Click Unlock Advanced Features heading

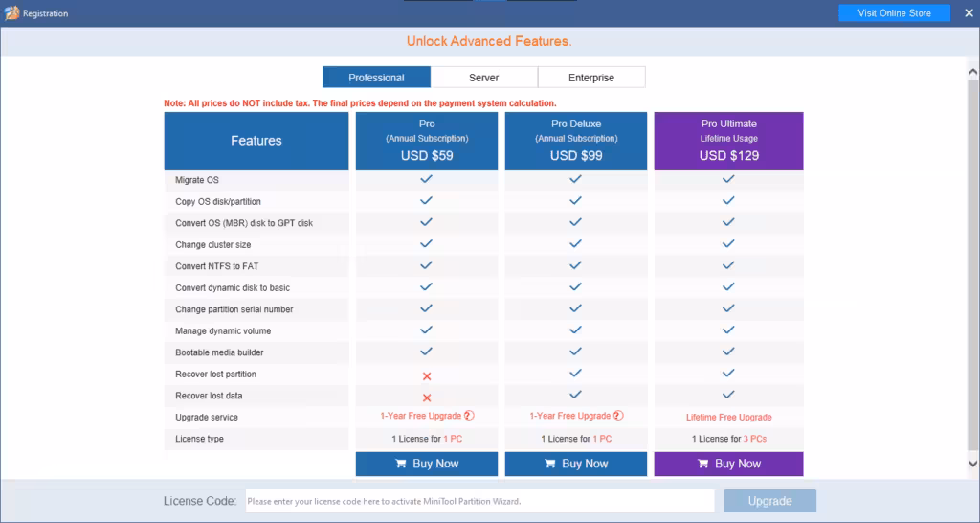point(489,42)
